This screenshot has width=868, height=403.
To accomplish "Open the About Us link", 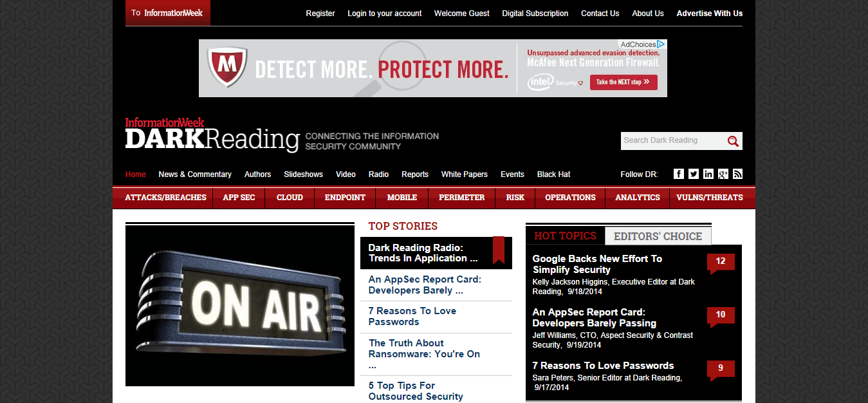I will (x=648, y=14).
